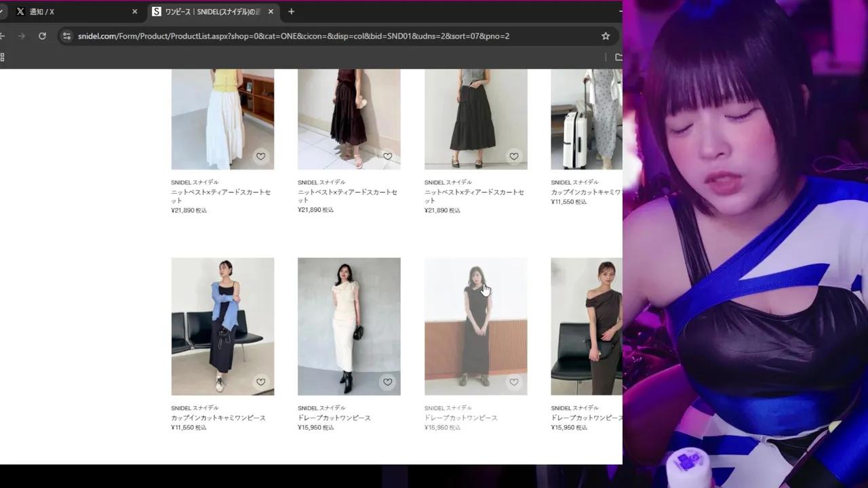This screenshot has height=488, width=868.
Task: Click the browser forward arrow
Action: pyautogui.click(x=21, y=36)
